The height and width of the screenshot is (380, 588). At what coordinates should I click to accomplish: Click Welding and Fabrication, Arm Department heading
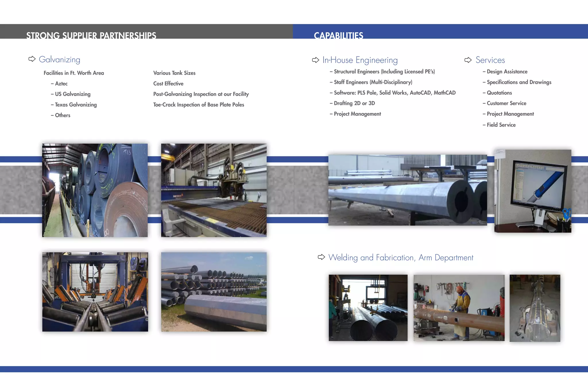click(x=401, y=258)
